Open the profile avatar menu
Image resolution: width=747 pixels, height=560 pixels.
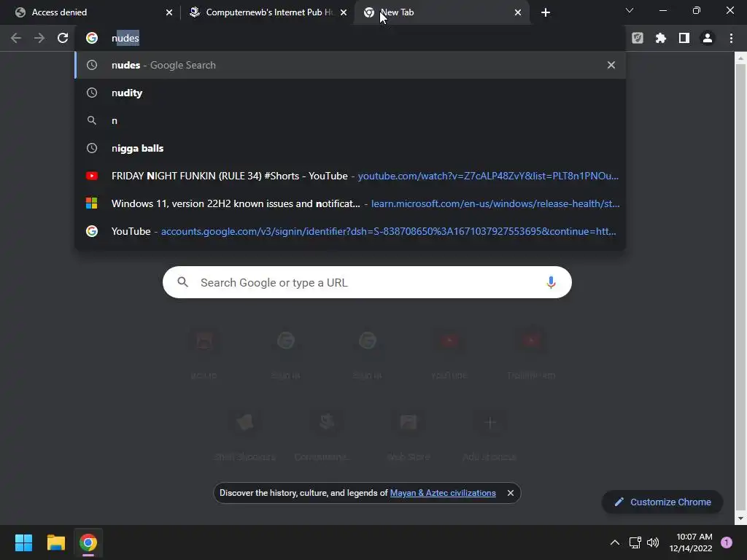point(708,38)
